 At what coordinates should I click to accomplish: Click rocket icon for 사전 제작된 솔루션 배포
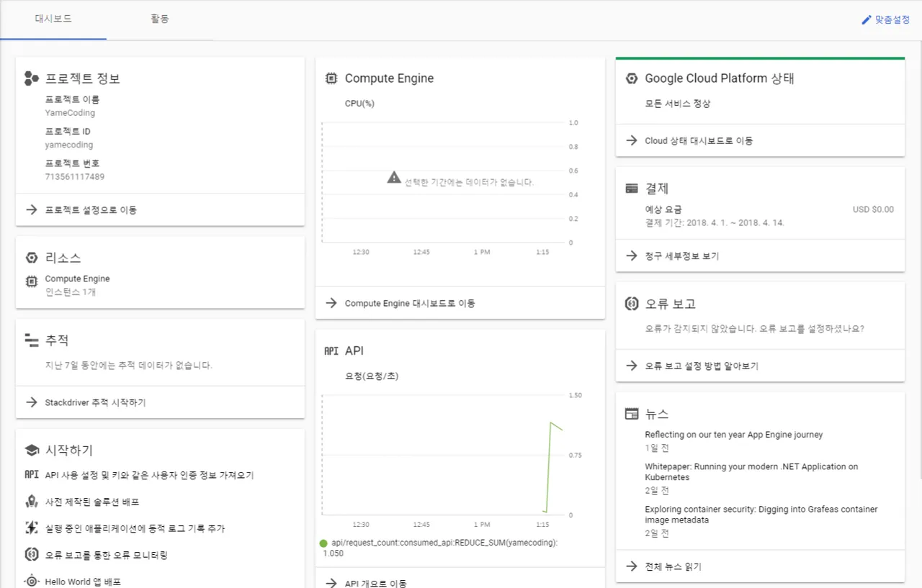(x=32, y=502)
